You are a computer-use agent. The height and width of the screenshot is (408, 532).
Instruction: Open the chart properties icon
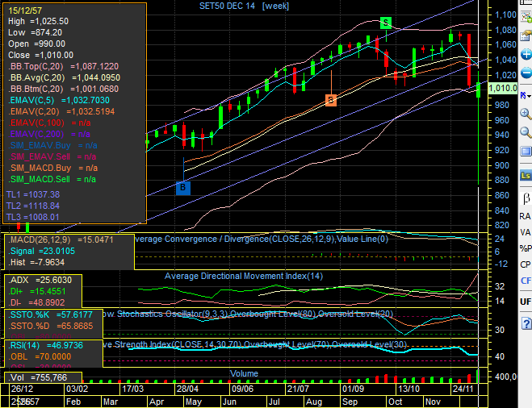pyautogui.click(x=526, y=35)
